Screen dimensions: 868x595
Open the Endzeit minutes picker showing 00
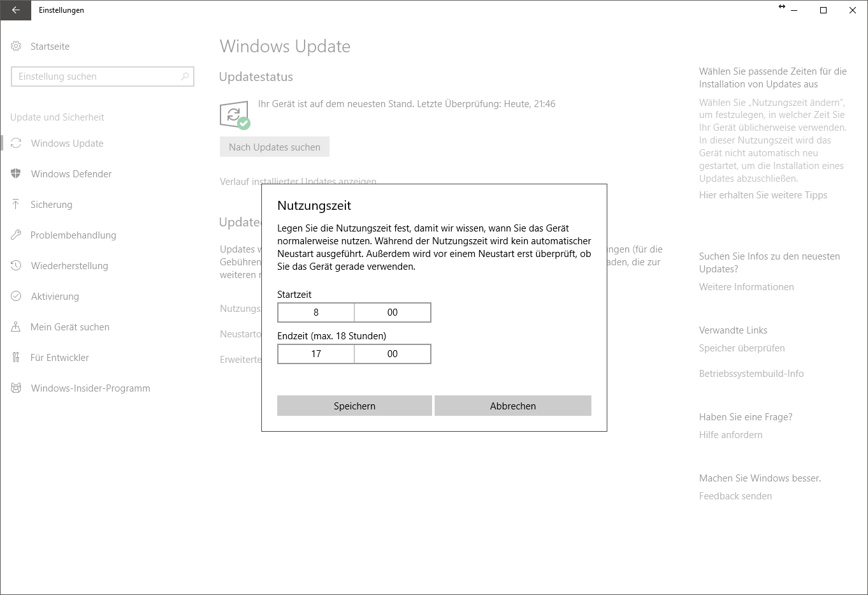tap(393, 354)
